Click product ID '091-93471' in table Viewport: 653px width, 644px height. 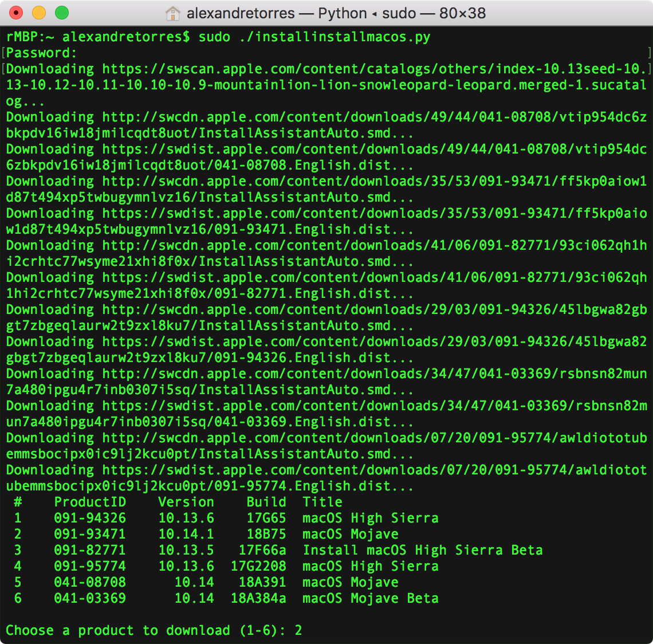[x=90, y=534]
